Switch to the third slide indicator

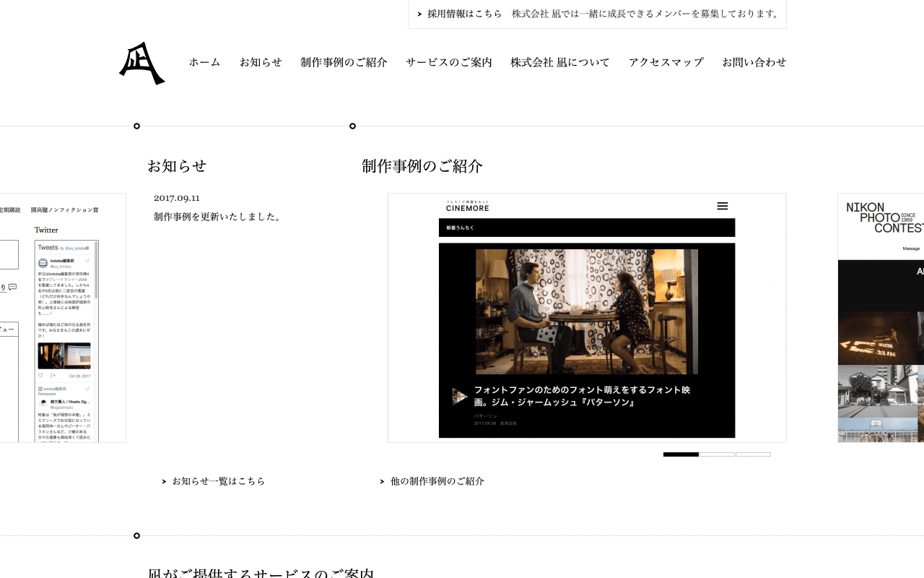pos(753,454)
